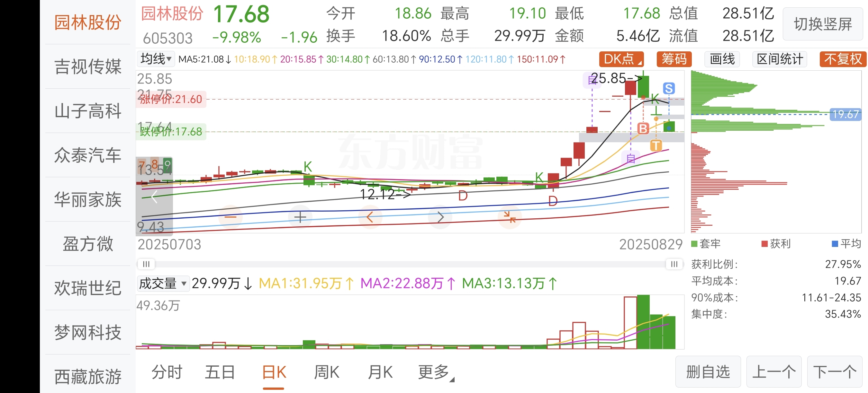Go to the previous stock with 上一个
This screenshot has width=868, height=393.
[x=774, y=372]
